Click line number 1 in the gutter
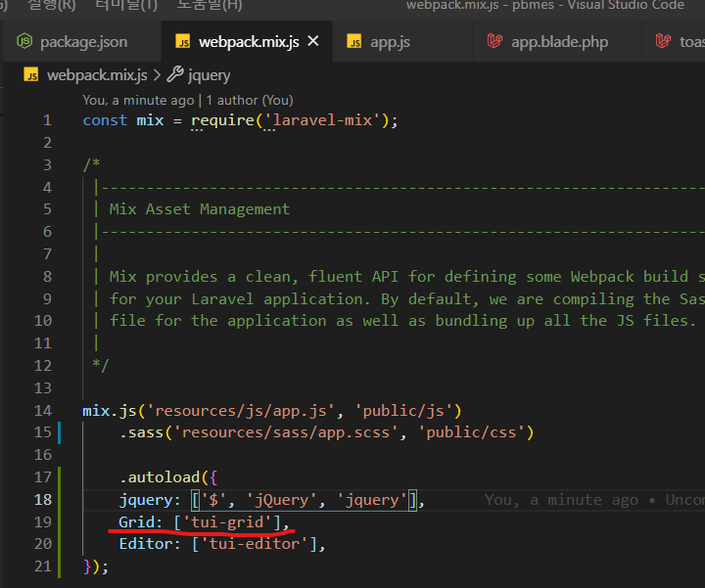This screenshot has width=705, height=588. tap(47, 120)
